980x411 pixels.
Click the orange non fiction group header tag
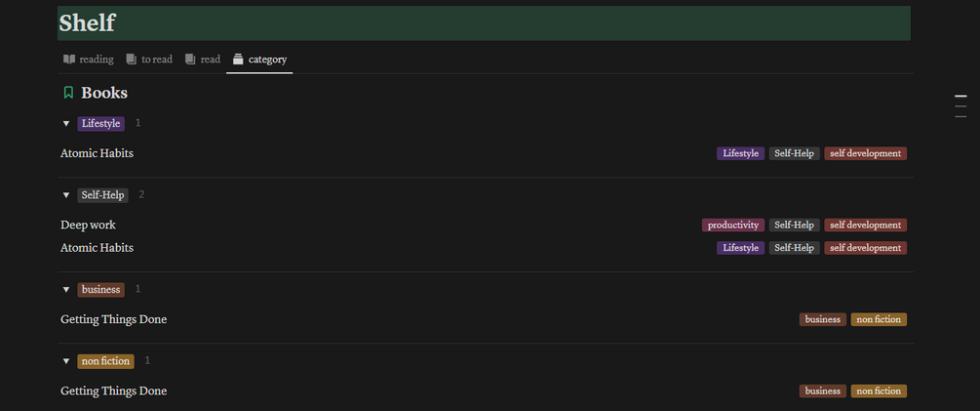click(105, 361)
